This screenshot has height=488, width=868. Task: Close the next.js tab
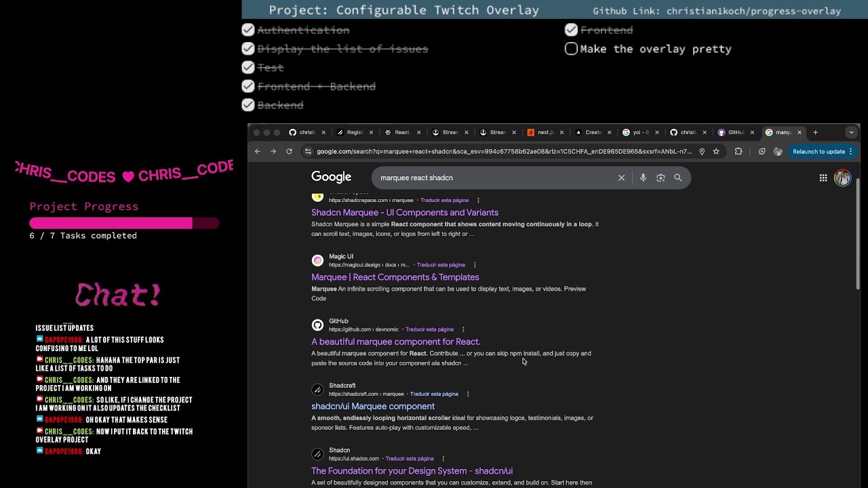pyautogui.click(x=561, y=132)
